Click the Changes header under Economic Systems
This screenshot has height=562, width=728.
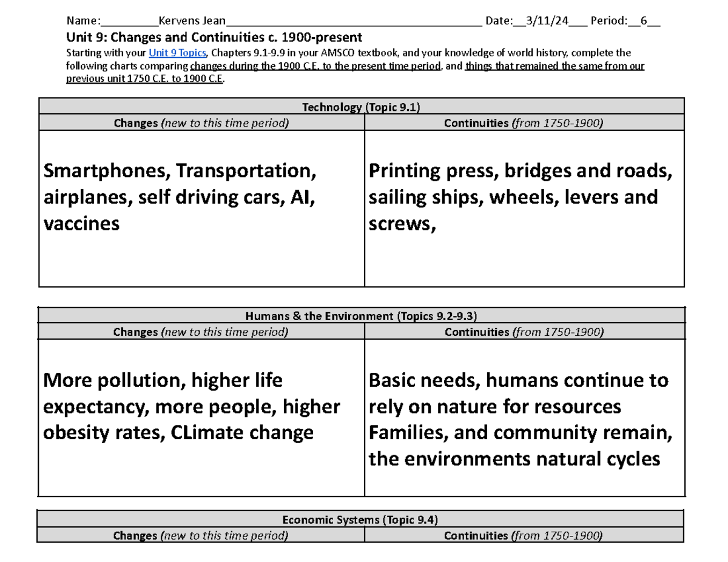click(x=201, y=535)
